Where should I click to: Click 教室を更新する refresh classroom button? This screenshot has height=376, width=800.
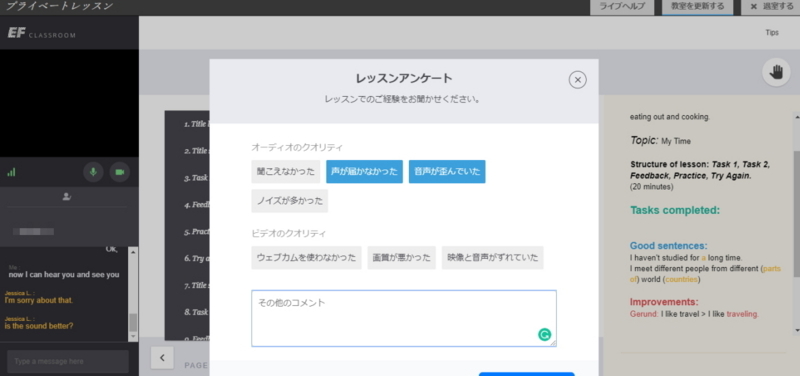pyautogui.click(x=697, y=7)
